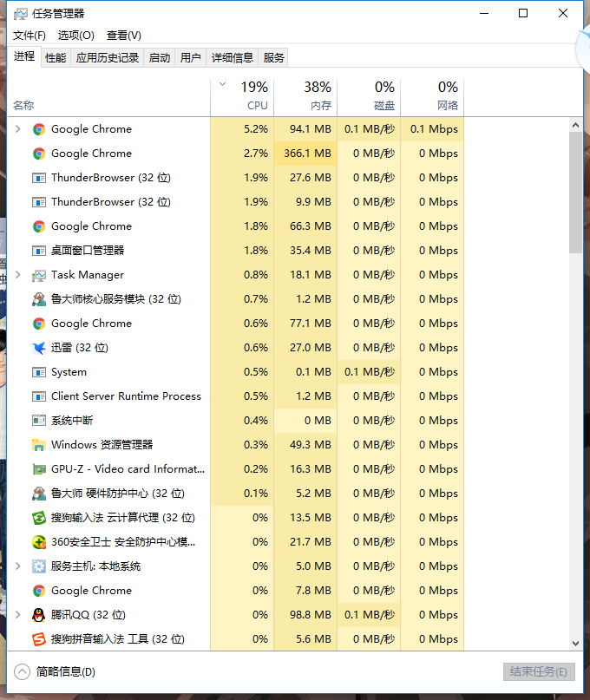Click the Chrome icon in the 366.1 MB row
Image resolution: width=590 pixels, height=700 pixels.
[39, 154]
